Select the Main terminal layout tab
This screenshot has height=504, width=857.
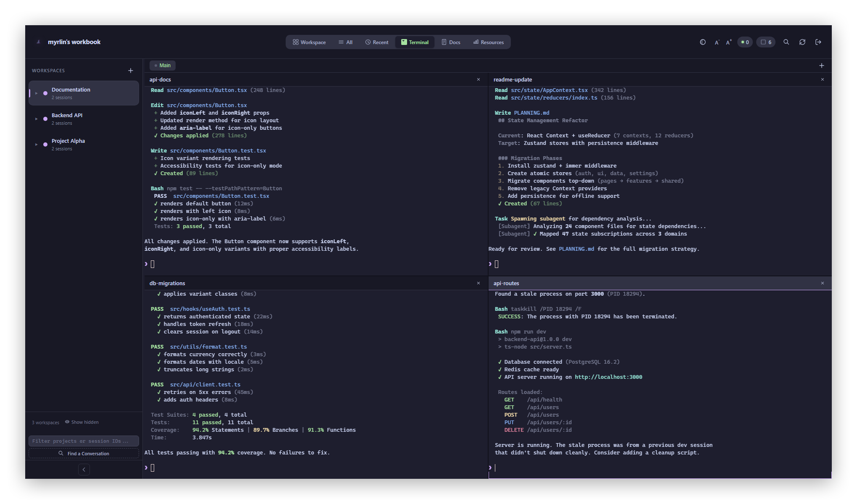[x=163, y=66]
